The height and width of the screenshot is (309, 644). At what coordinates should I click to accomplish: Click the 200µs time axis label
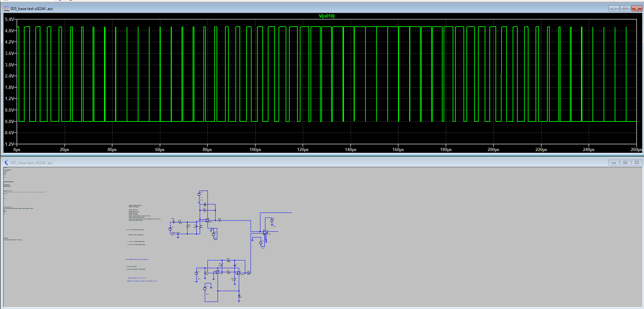pos(493,149)
